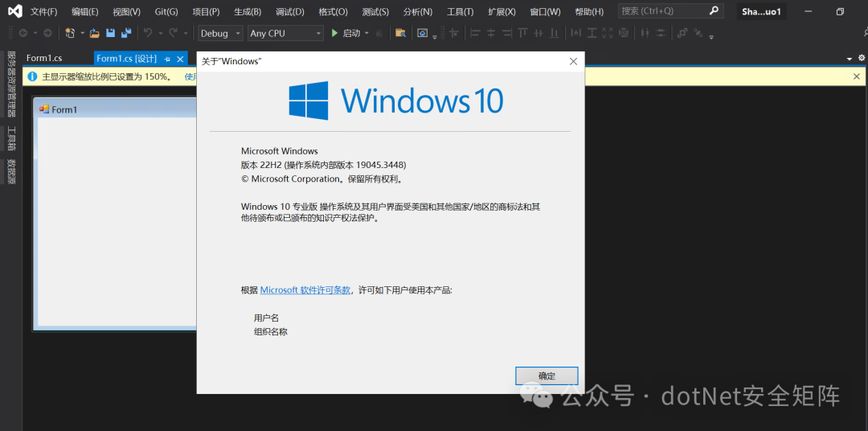Close the Form1.cs [设计] tab
This screenshot has height=431, width=868.
[x=180, y=59]
